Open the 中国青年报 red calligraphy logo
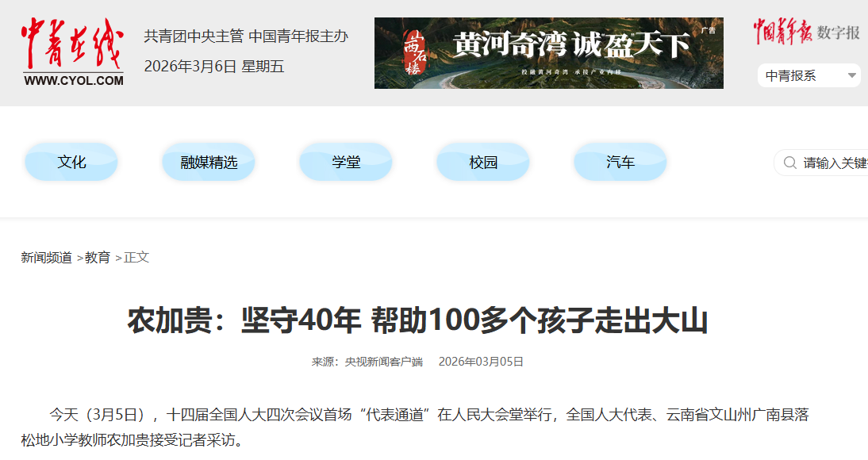The height and width of the screenshot is (460, 868). 782,32
